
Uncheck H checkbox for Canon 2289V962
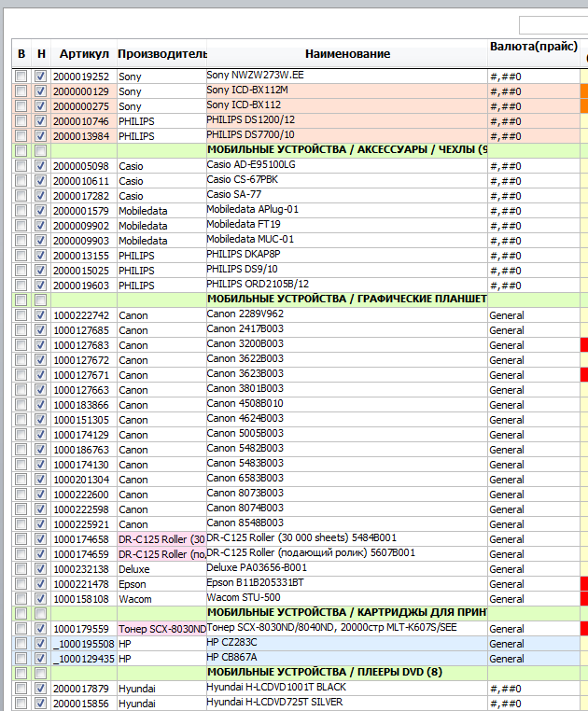coord(40,315)
